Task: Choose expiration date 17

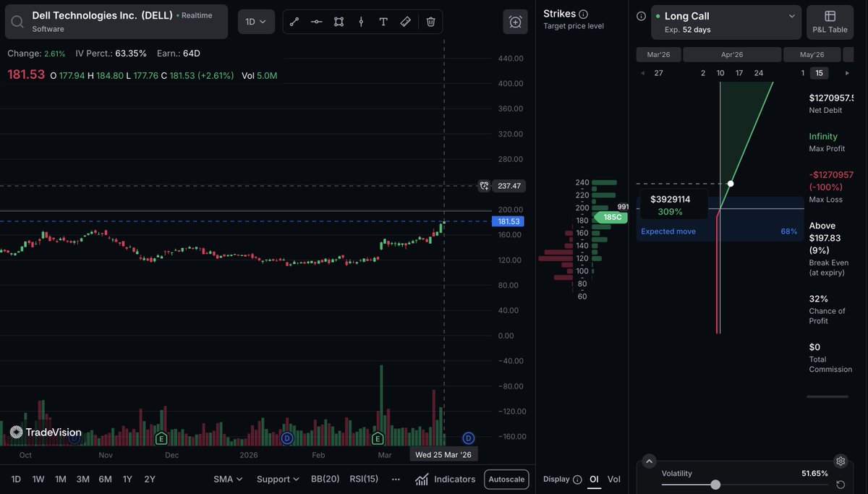Action: pyautogui.click(x=739, y=73)
